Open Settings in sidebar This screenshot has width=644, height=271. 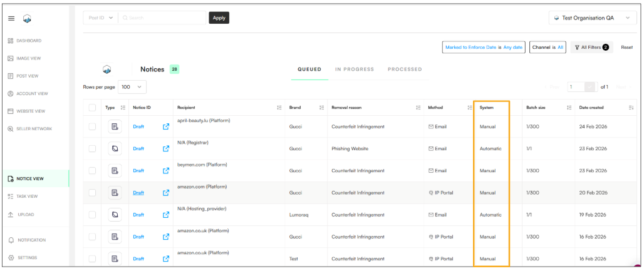[23, 257]
